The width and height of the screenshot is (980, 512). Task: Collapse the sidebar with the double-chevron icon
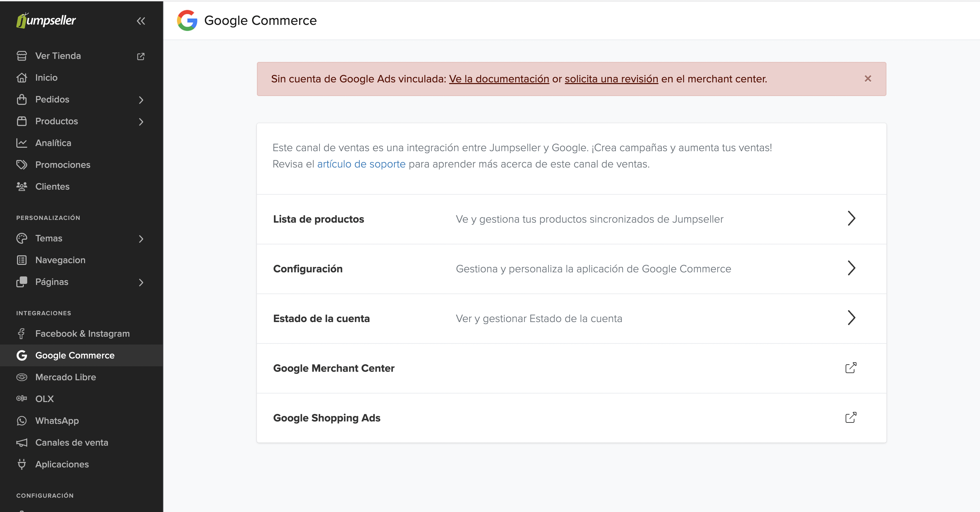click(141, 21)
